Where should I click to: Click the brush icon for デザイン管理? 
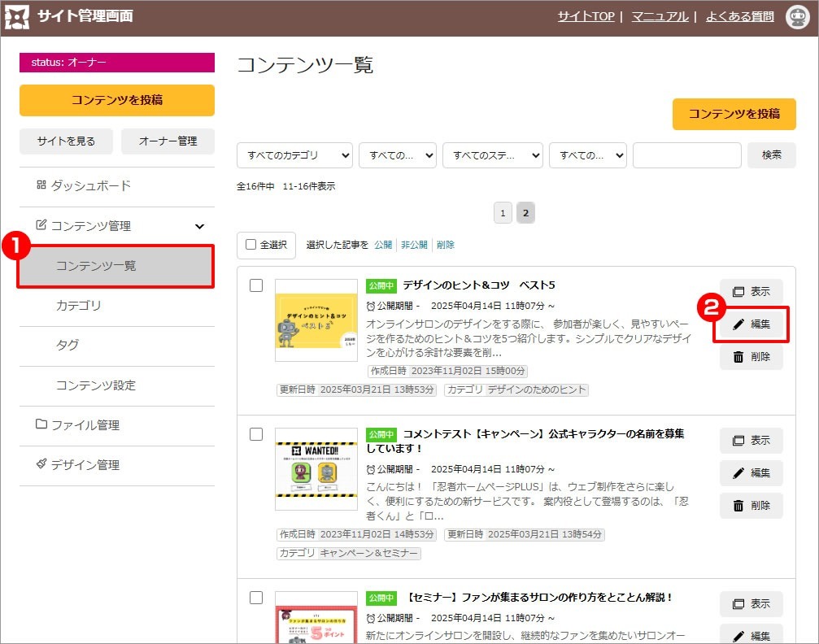(x=41, y=464)
